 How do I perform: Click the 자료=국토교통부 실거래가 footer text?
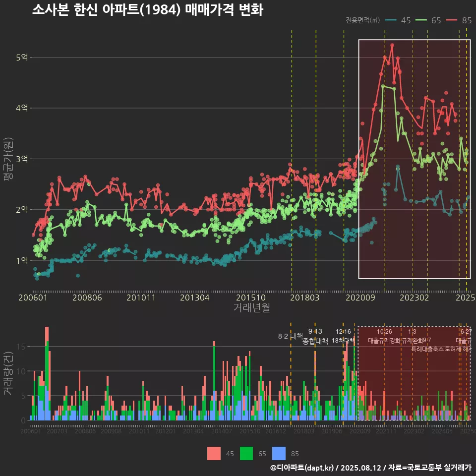pyautogui.click(x=429, y=468)
